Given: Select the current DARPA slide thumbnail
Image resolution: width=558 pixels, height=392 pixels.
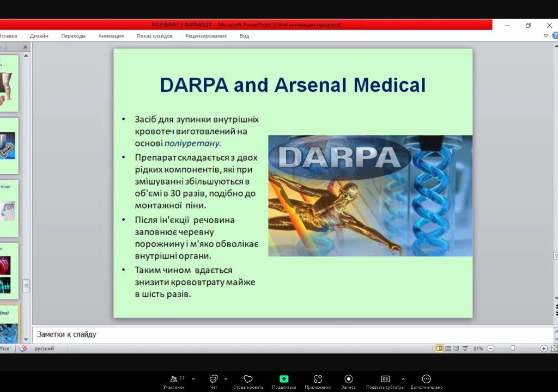Looking at the screenshot, I should point(10,324).
